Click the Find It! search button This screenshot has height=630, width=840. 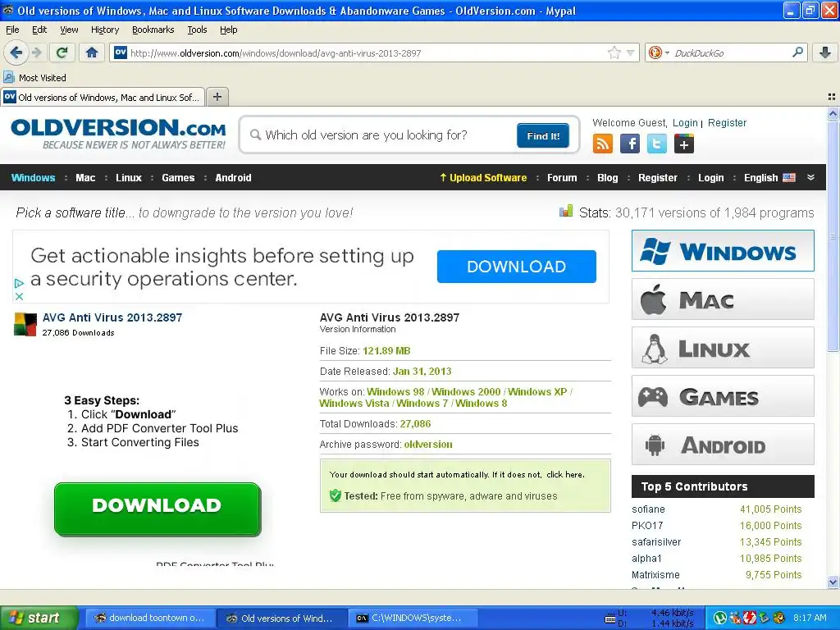tap(543, 135)
